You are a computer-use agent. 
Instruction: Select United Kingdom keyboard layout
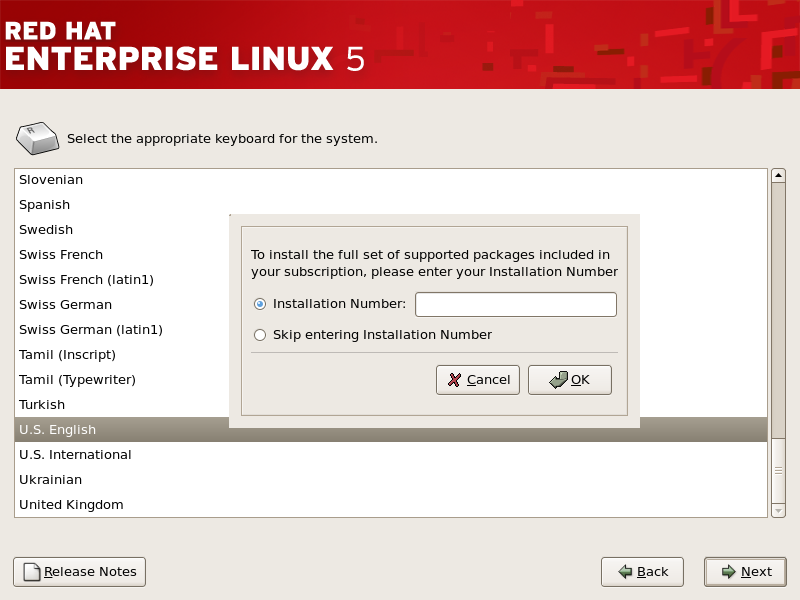(x=71, y=505)
